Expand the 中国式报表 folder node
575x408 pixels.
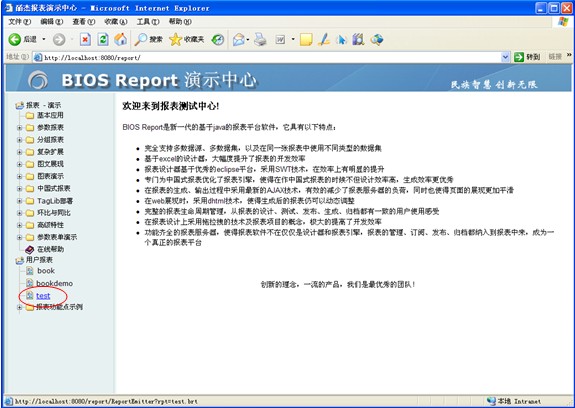pos(19,188)
